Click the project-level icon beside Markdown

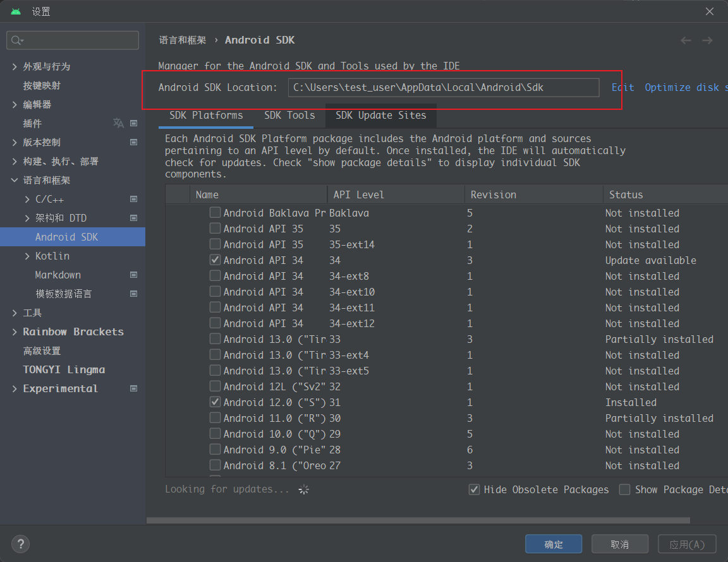click(134, 275)
